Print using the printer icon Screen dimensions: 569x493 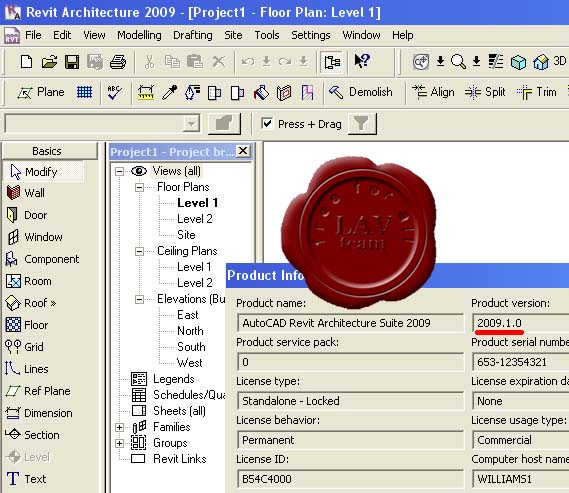click(x=118, y=62)
